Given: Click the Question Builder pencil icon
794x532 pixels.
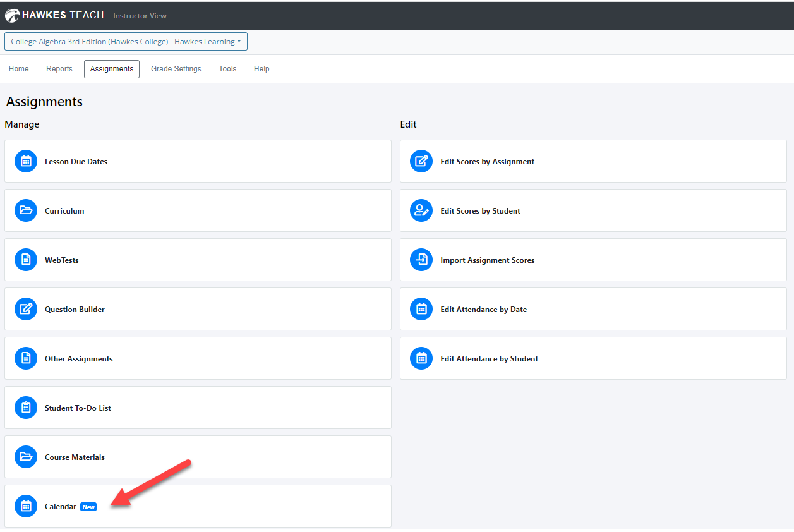Looking at the screenshot, I should (x=26, y=310).
